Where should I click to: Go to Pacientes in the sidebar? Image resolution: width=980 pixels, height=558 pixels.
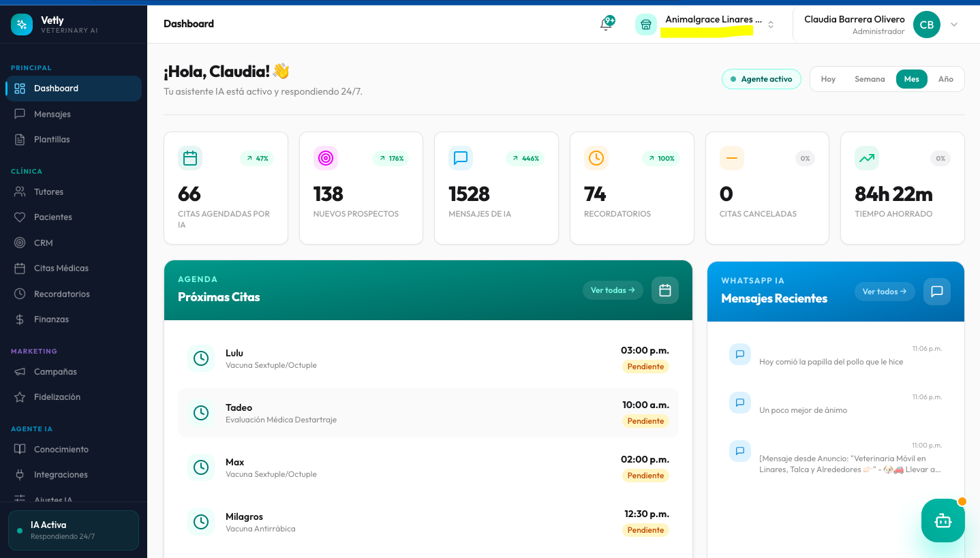[x=74, y=217]
